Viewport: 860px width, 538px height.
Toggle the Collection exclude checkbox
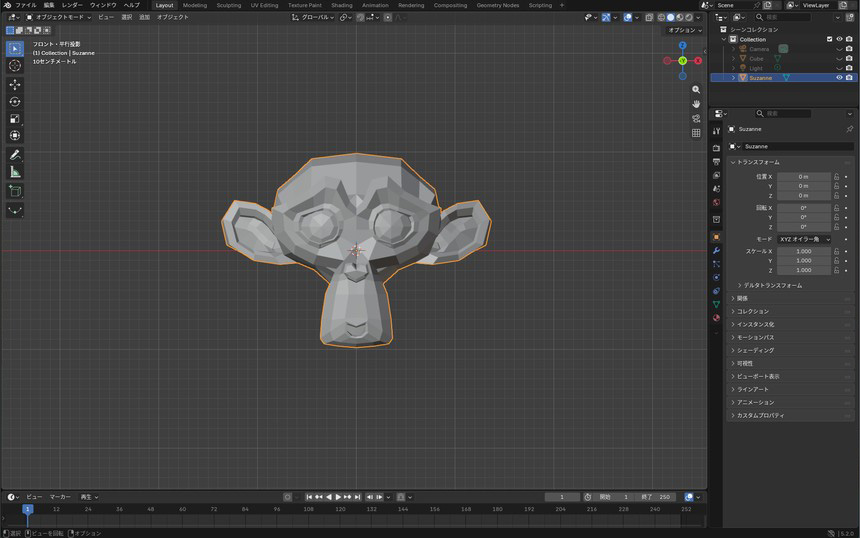pos(829,39)
